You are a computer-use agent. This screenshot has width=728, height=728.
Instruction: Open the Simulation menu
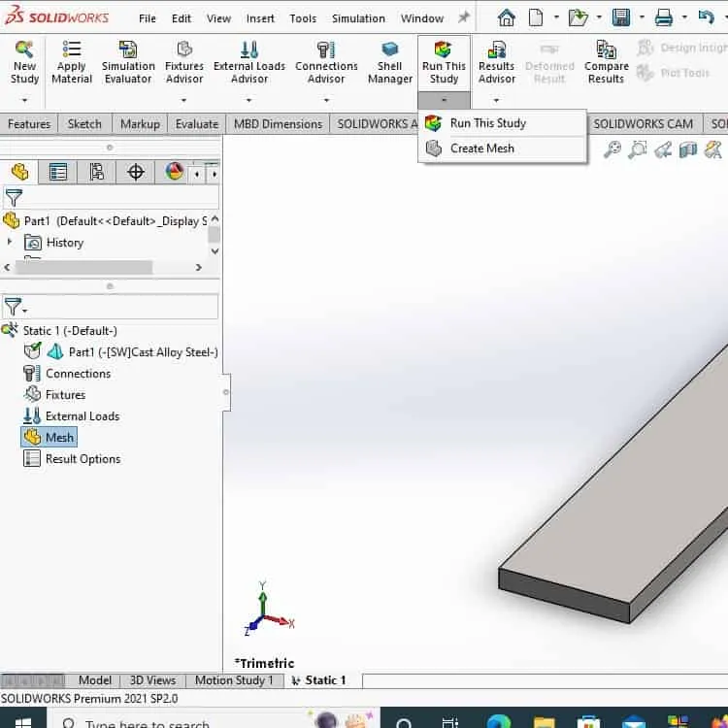[x=358, y=18]
